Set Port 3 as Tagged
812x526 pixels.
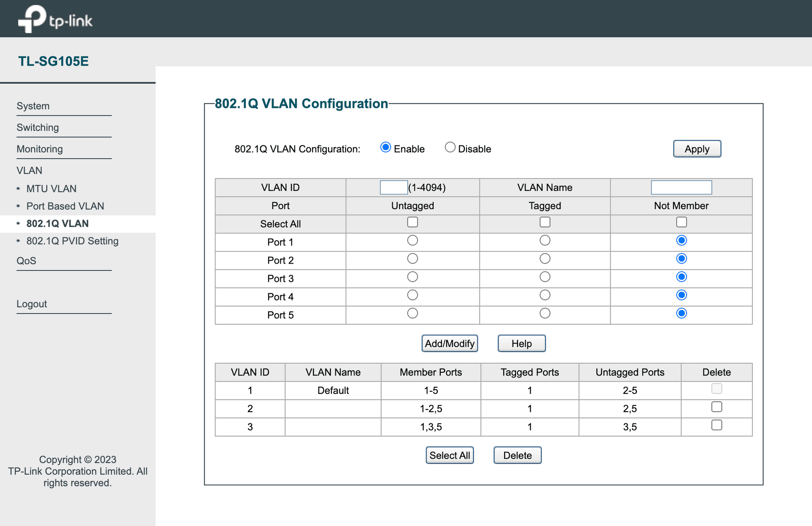point(545,277)
